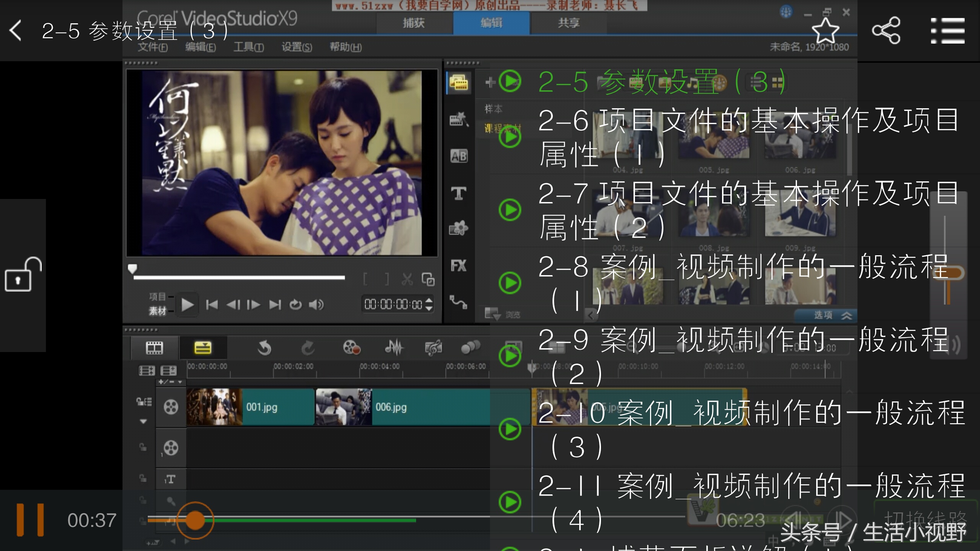Image resolution: width=980 pixels, height=551 pixels.
Task: Select the 001.jpg clip on the video track
Action: pos(250,407)
